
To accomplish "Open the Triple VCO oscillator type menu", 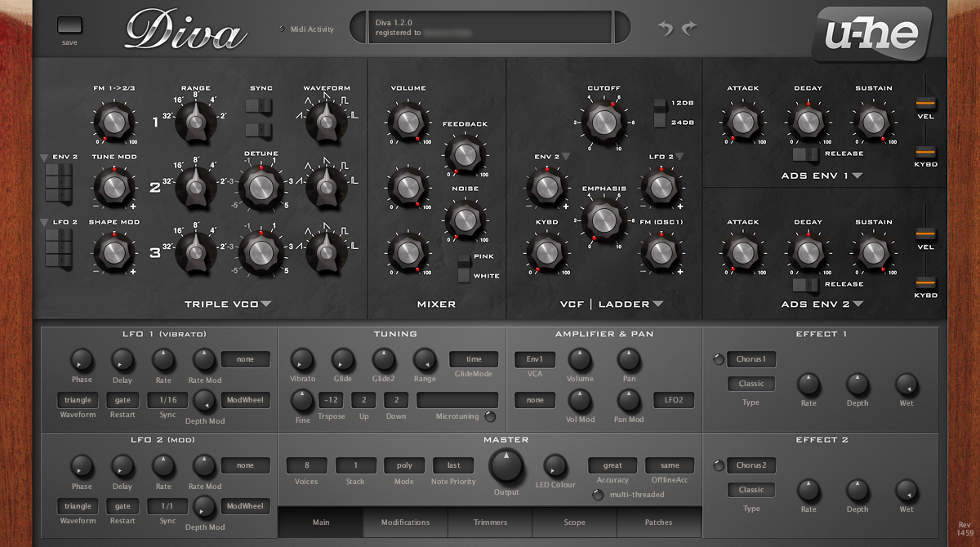I will pos(265,305).
